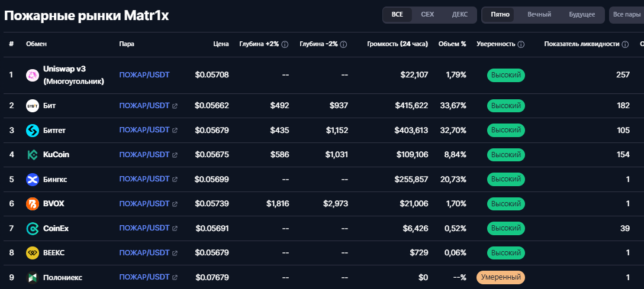Viewport: 644px width, 289px height.
Task: Open ПОЖАР/USDT pair on Uniswap v3
Action: pos(144,74)
